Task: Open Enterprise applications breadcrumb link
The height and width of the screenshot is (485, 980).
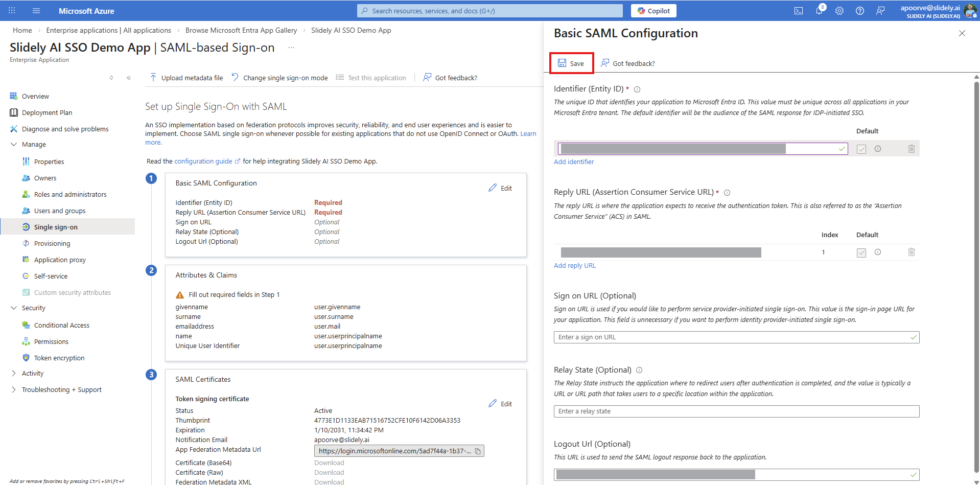Action: (109, 30)
